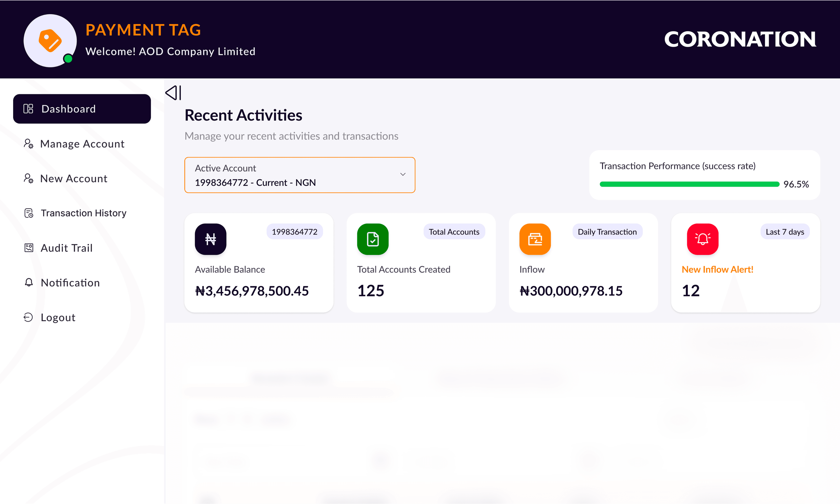Click the Active Account chevron arrow
Viewport: 840px width, 504px height.
coord(403,175)
